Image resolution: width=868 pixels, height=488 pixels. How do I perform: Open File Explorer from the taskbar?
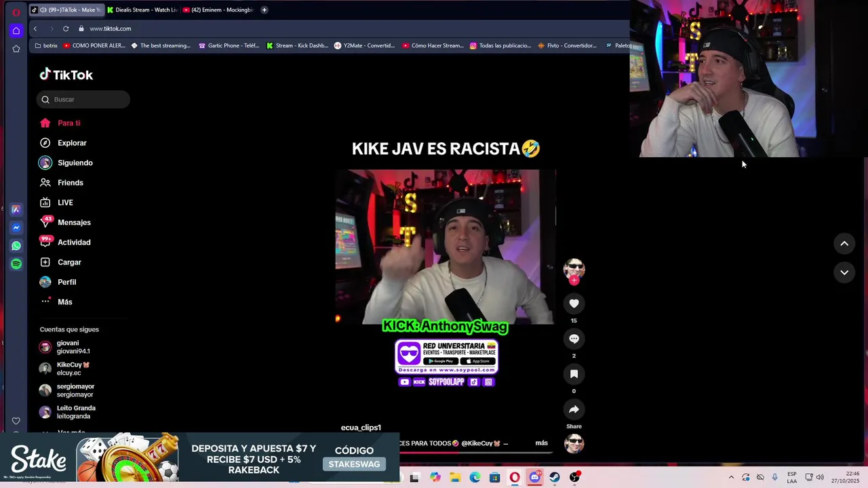click(455, 477)
